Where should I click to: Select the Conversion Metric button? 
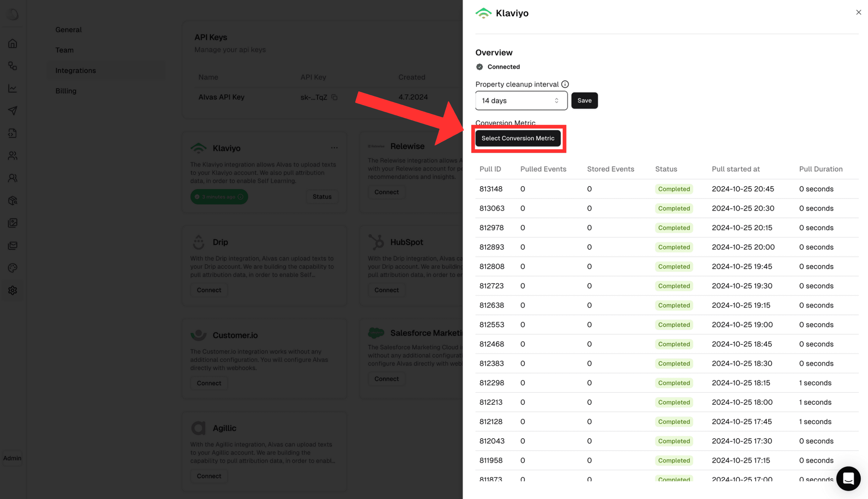[518, 138]
